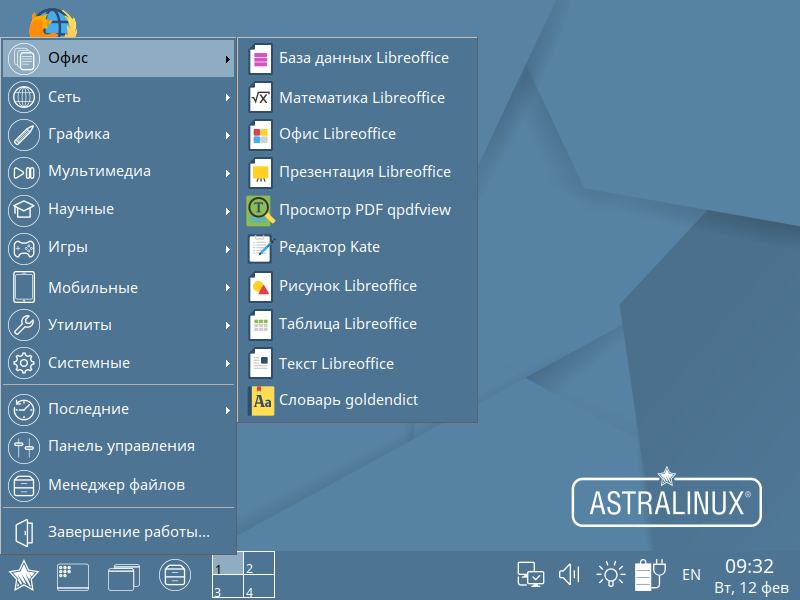Viewport: 800px width, 600px height.
Task: Open the volume speaker tray icon
Action: pyautogui.click(x=569, y=574)
